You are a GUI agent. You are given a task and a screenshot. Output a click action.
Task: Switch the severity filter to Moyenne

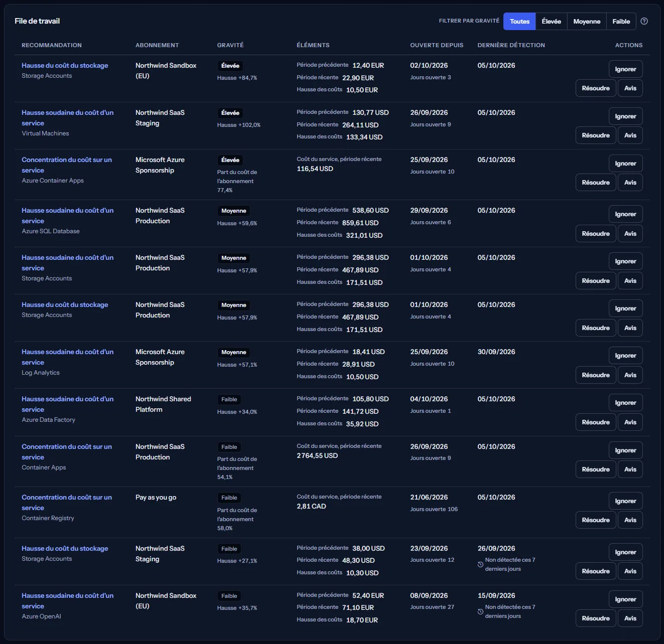pos(587,21)
